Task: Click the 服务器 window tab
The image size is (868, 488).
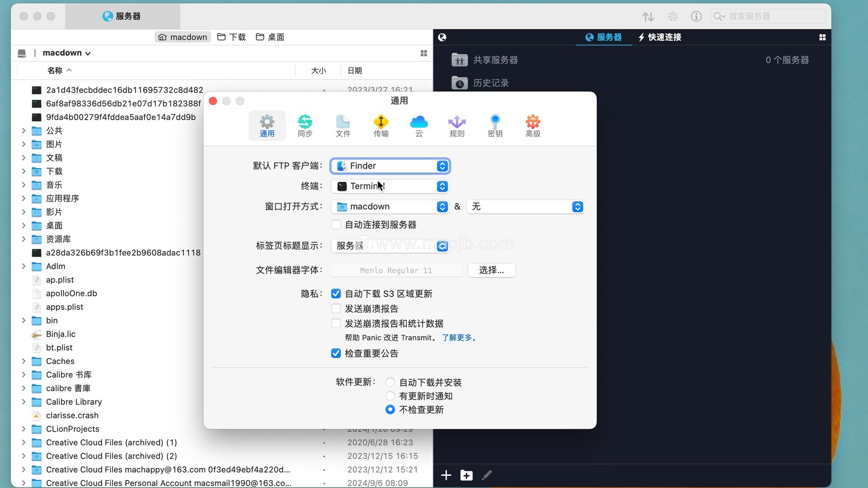Action: tap(123, 16)
